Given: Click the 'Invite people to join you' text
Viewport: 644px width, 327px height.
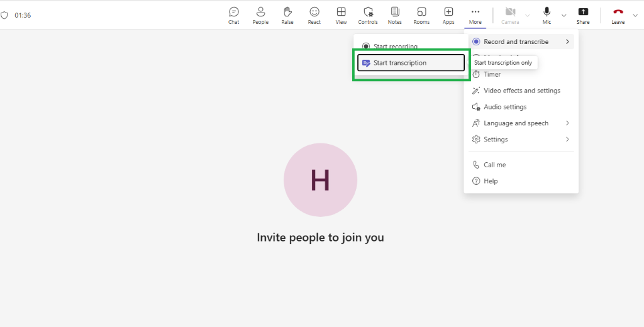Looking at the screenshot, I should click(320, 238).
